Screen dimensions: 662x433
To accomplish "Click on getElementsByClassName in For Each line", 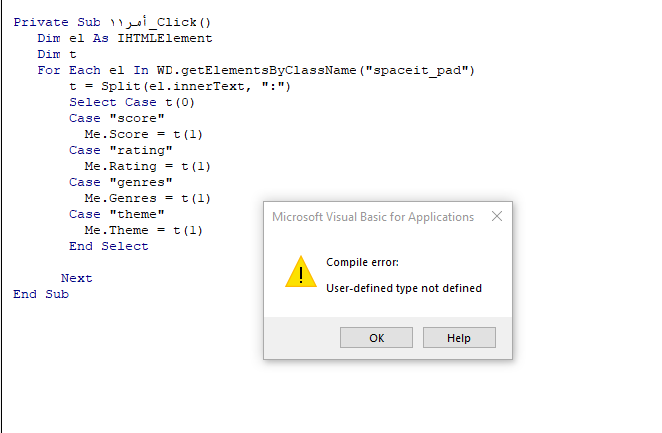I will coord(269,70).
